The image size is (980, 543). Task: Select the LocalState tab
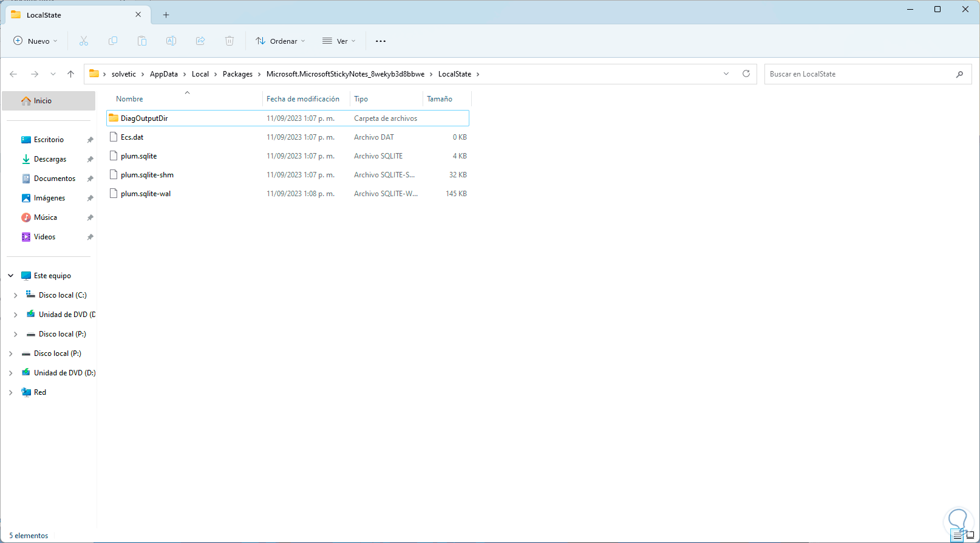77,15
